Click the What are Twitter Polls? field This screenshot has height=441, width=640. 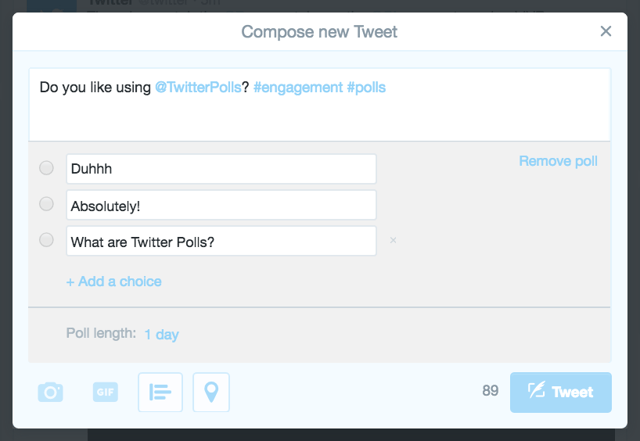[x=220, y=241]
